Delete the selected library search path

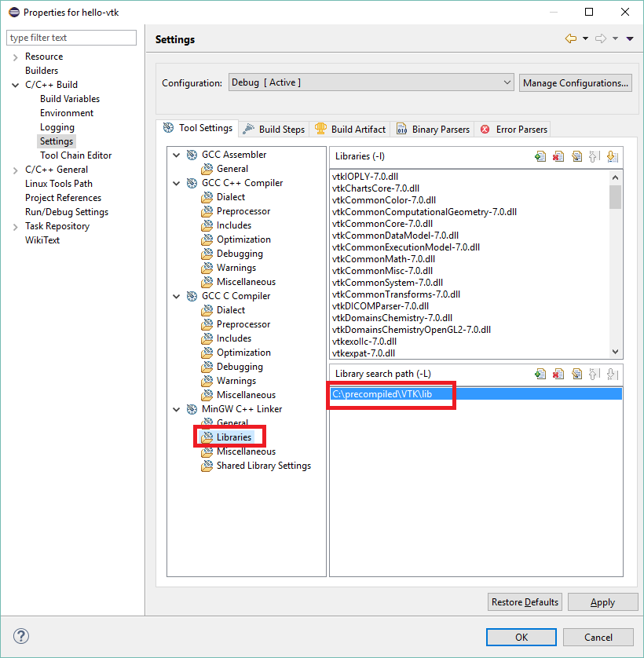[559, 373]
